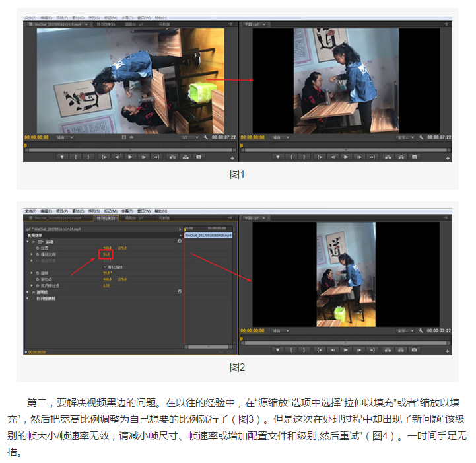This screenshot has height=463, width=476.
Task: Toggle the stopwatch animation for 缩放比例
Action: pos(38,254)
